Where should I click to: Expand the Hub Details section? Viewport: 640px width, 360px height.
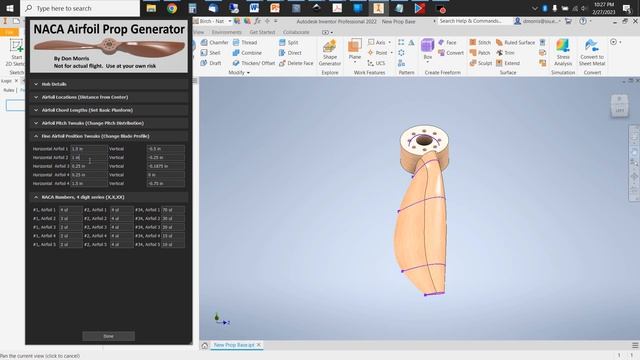point(109,84)
